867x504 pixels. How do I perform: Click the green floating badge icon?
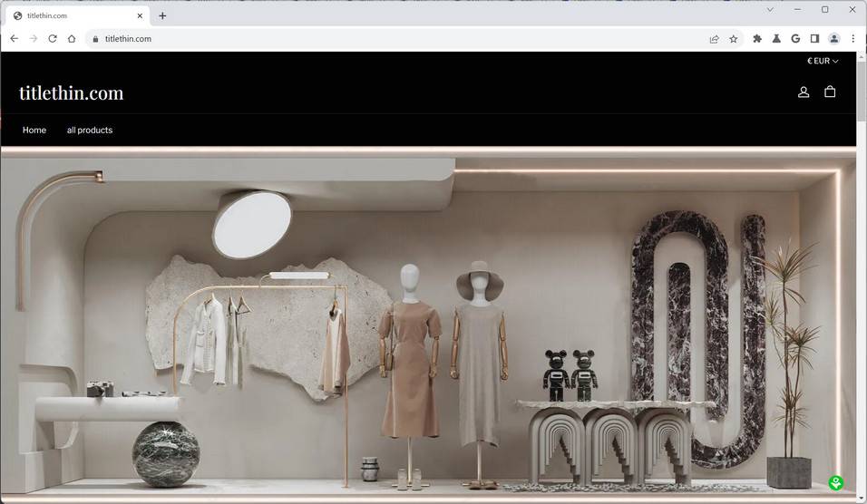coord(836,483)
